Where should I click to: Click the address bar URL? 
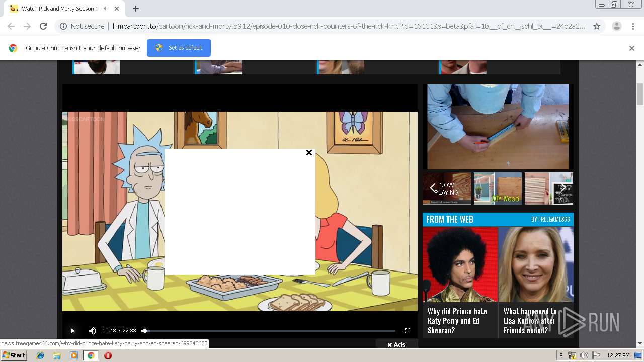[349, 26]
